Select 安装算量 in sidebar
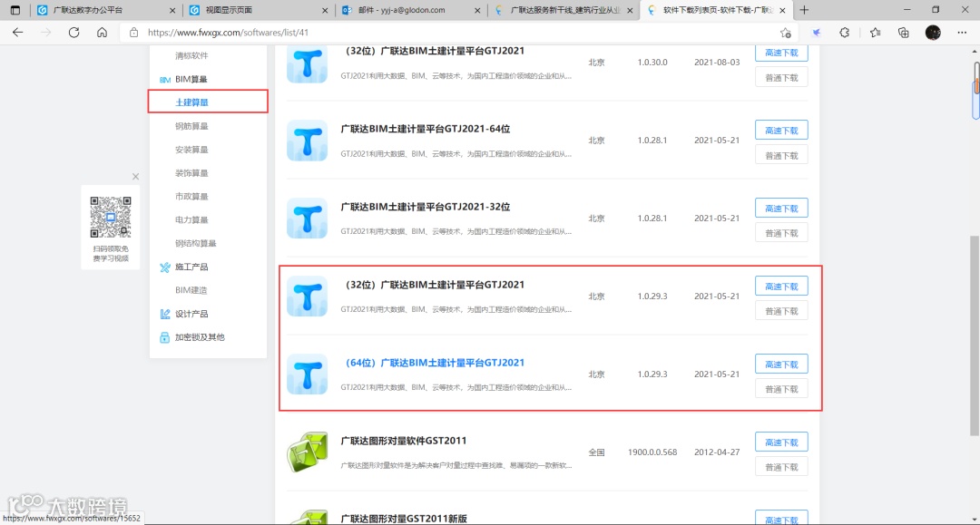980x525 pixels. 191,150
